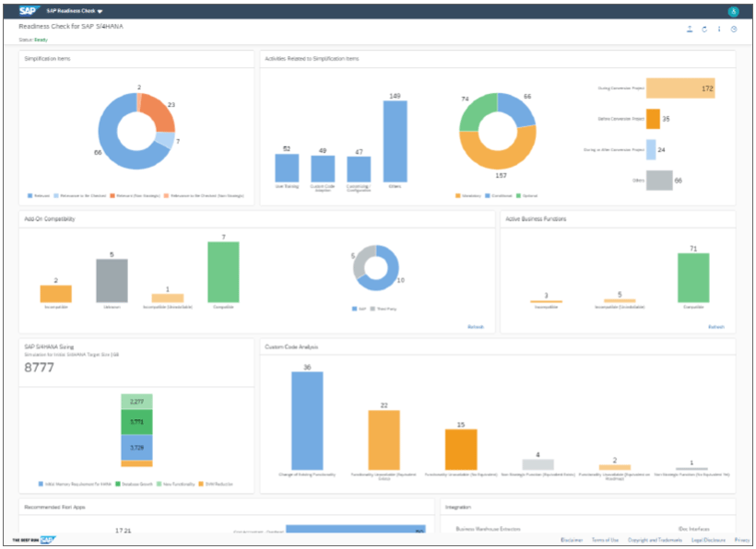Open the Terms of Use footer link

pyautogui.click(x=605, y=540)
